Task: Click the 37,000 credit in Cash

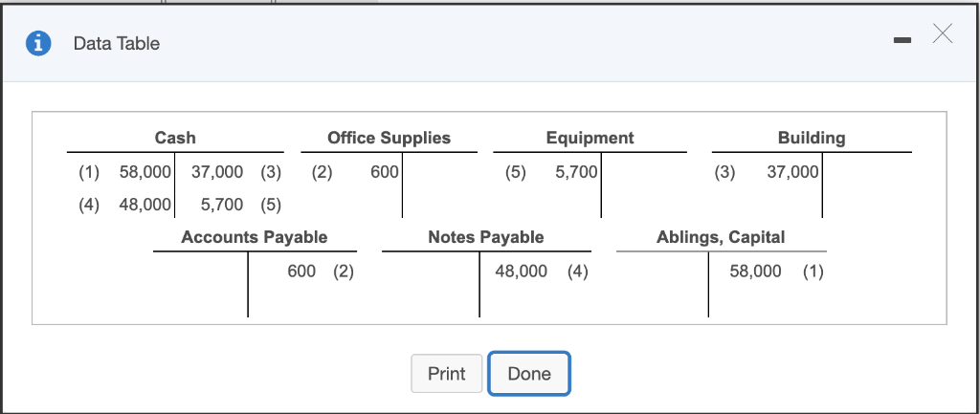Action: (x=217, y=172)
